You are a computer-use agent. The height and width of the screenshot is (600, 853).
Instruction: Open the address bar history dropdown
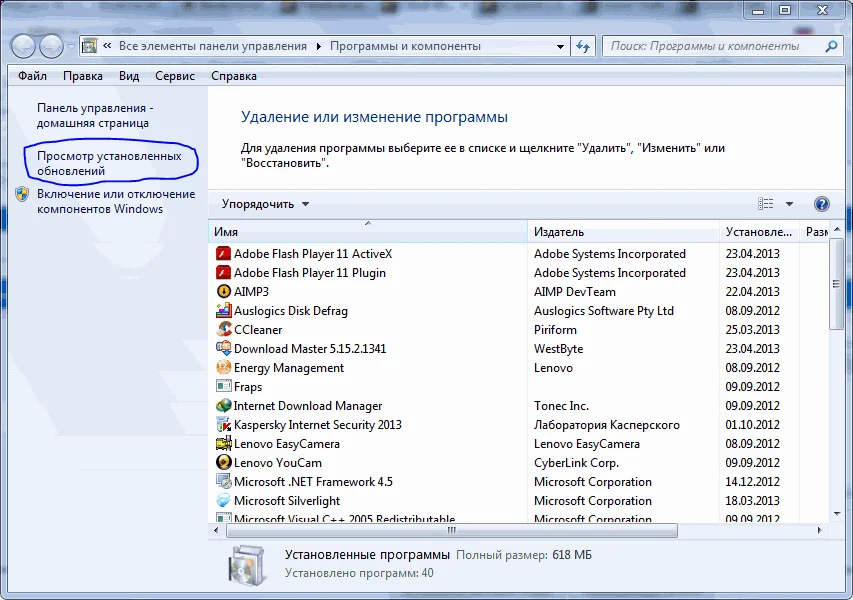[x=560, y=46]
